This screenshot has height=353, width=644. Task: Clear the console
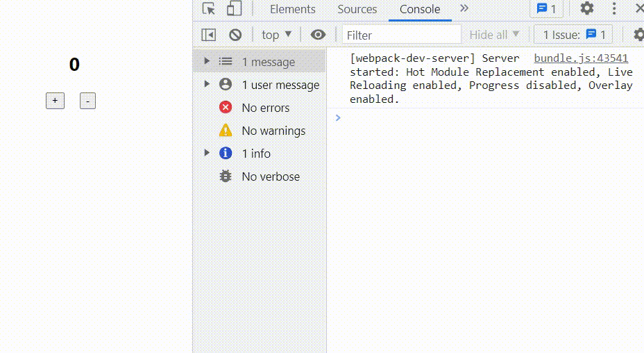pyautogui.click(x=235, y=35)
